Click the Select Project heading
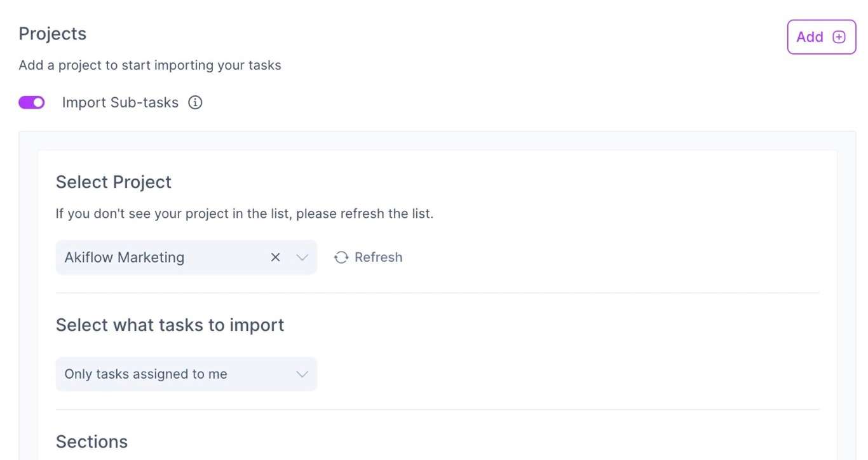 tap(114, 182)
